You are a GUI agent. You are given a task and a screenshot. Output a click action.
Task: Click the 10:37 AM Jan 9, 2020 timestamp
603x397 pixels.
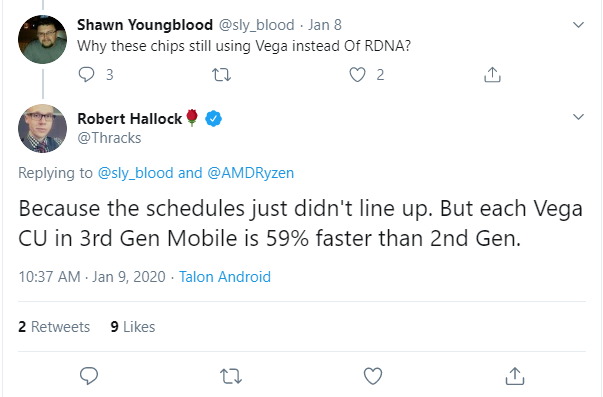(x=92, y=277)
